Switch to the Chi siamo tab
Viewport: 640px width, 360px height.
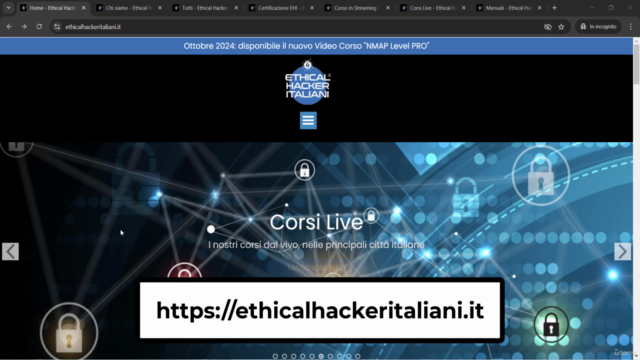pyautogui.click(x=129, y=8)
